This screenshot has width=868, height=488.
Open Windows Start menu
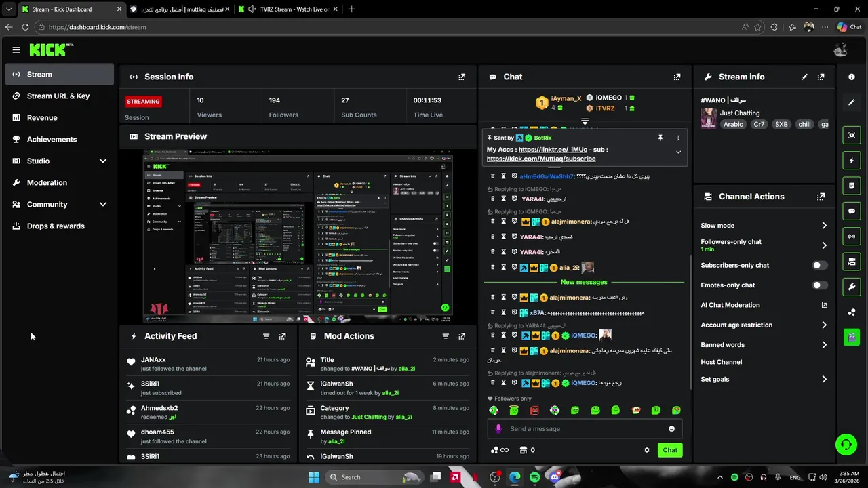(x=314, y=477)
